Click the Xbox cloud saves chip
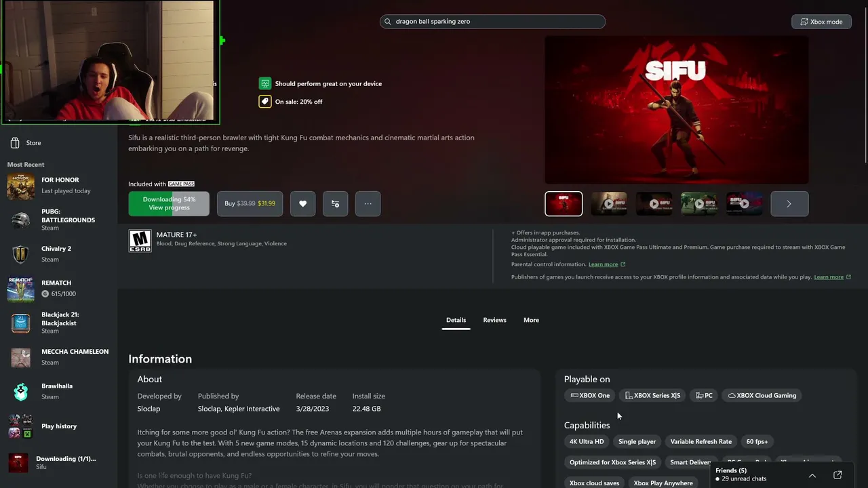Viewport: 868px width, 488px height. click(x=595, y=483)
